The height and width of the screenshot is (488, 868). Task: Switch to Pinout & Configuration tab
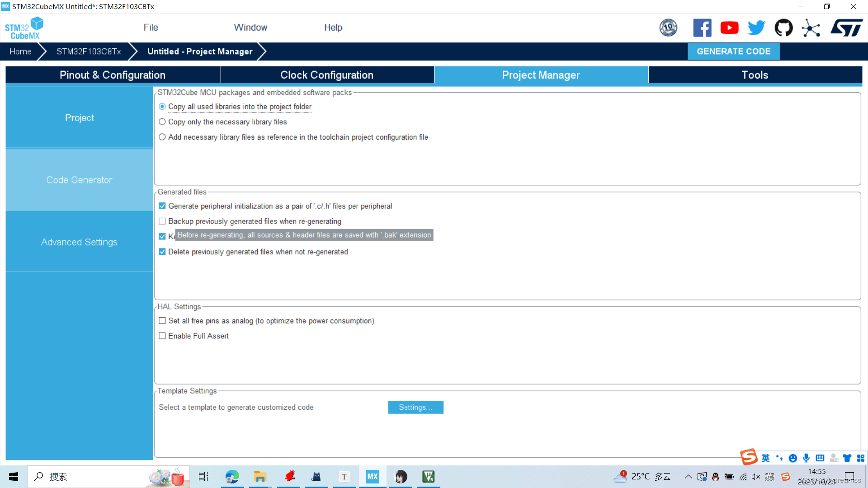[x=113, y=75]
